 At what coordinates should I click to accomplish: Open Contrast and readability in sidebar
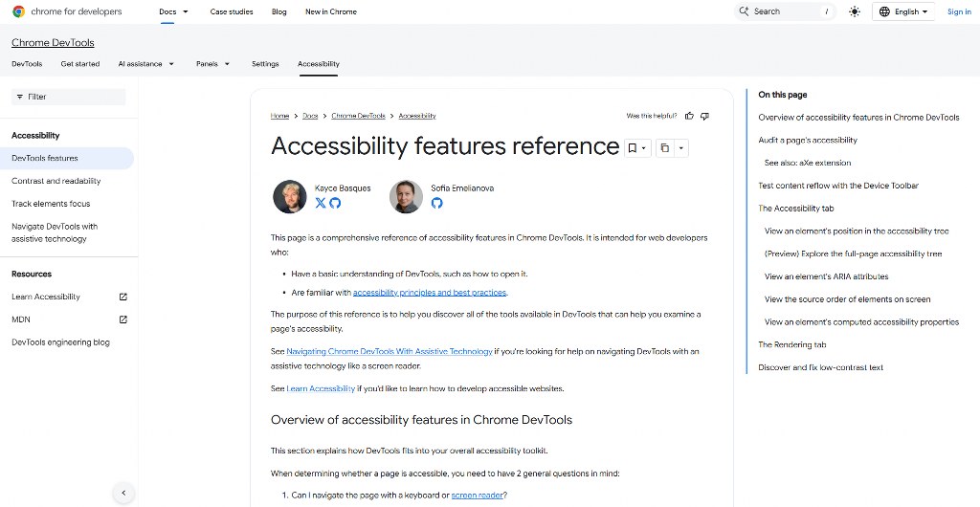[56, 181]
